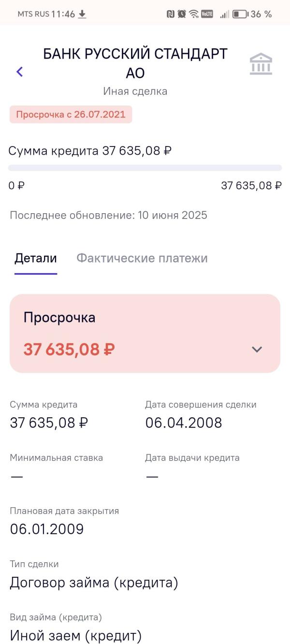
Task: Switch to Фактические платежи tab
Action: [x=142, y=258]
